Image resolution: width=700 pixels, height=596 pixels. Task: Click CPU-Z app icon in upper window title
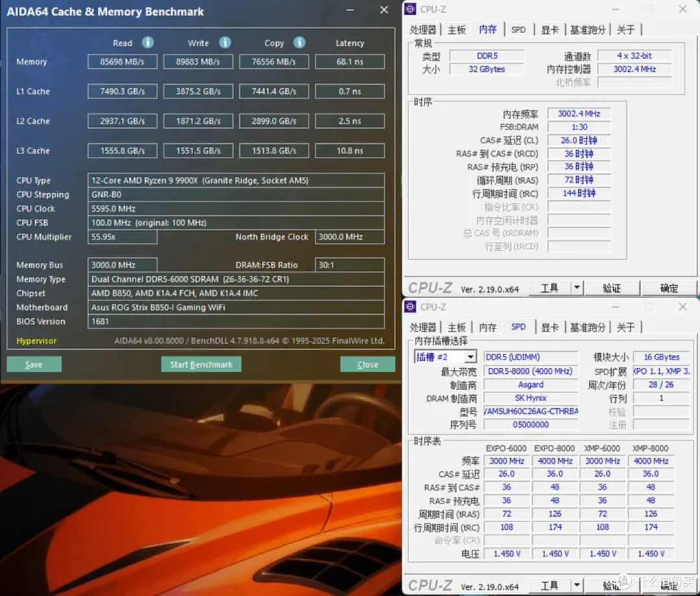point(410,9)
